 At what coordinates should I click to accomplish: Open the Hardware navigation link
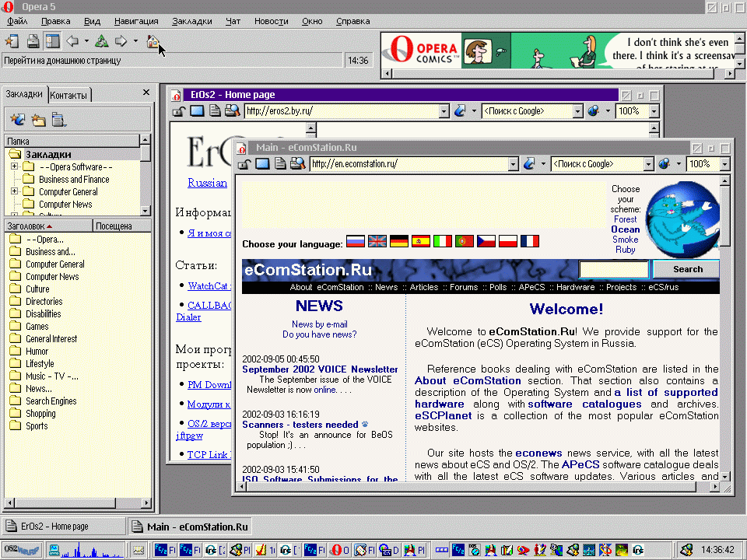click(576, 287)
